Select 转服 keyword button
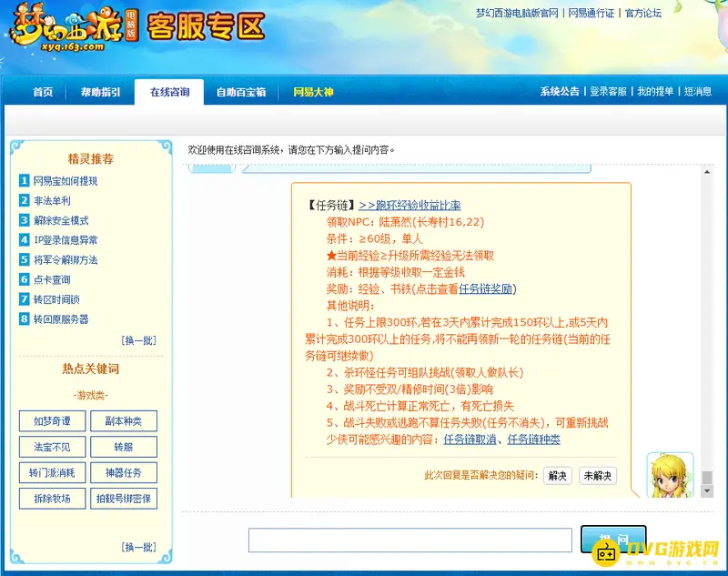 tap(124, 447)
